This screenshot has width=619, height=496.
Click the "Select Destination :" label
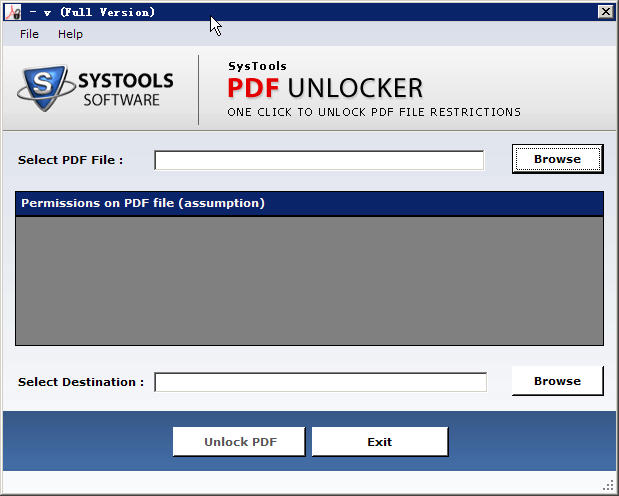tap(81, 382)
